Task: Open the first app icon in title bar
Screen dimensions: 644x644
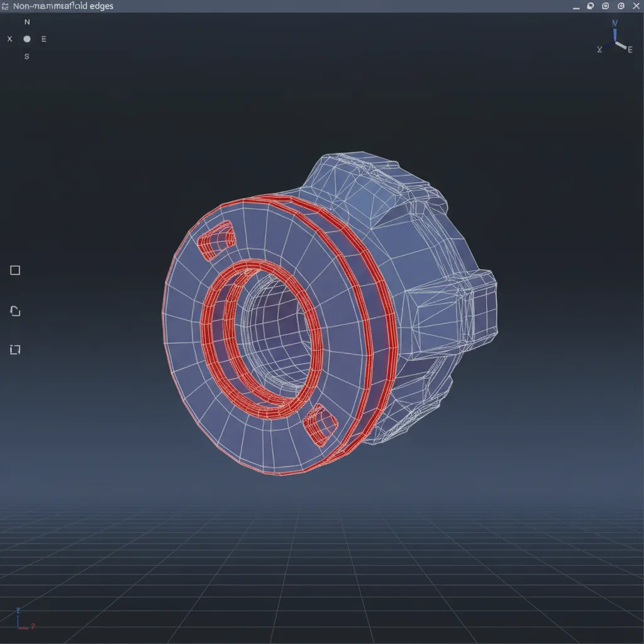Action: point(589,6)
